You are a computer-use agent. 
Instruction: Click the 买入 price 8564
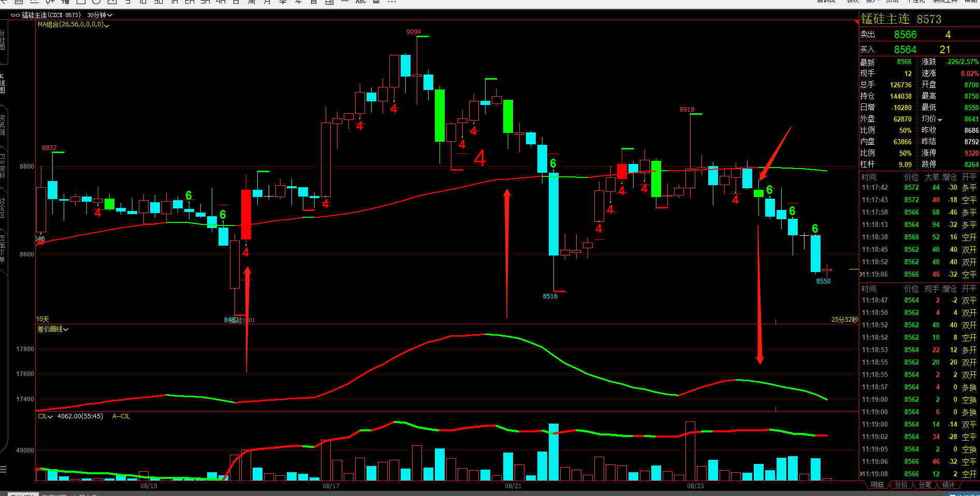(905, 50)
